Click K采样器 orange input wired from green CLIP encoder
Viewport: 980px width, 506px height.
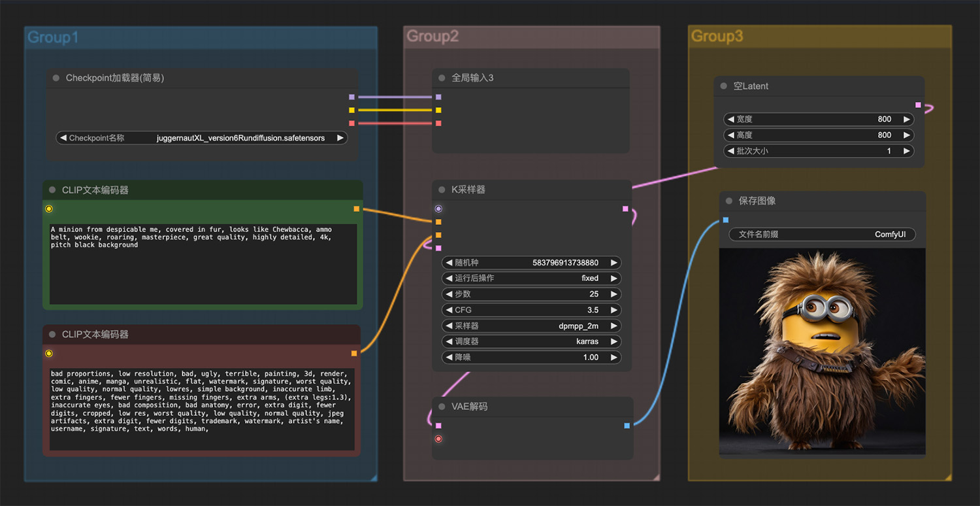pos(438,222)
